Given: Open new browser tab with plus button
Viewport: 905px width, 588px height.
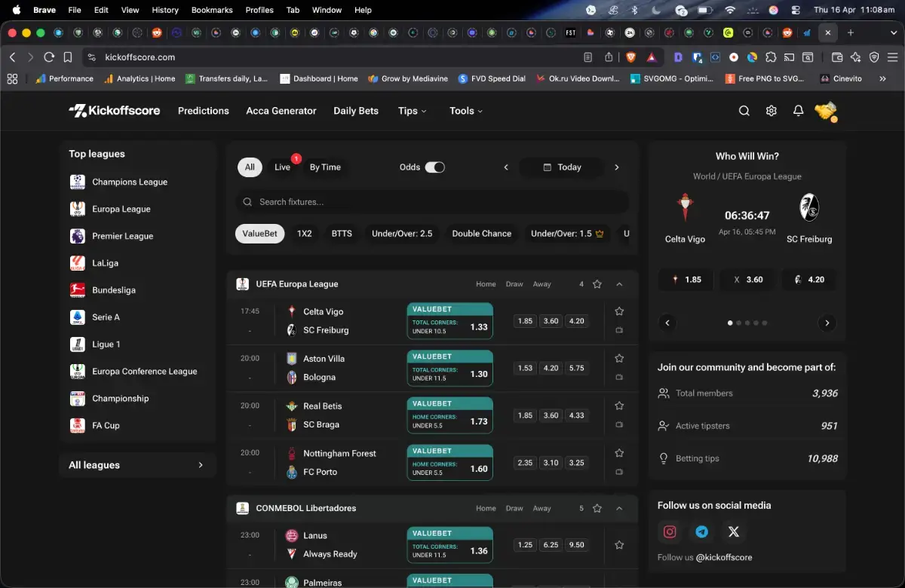Looking at the screenshot, I should coord(851,33).
